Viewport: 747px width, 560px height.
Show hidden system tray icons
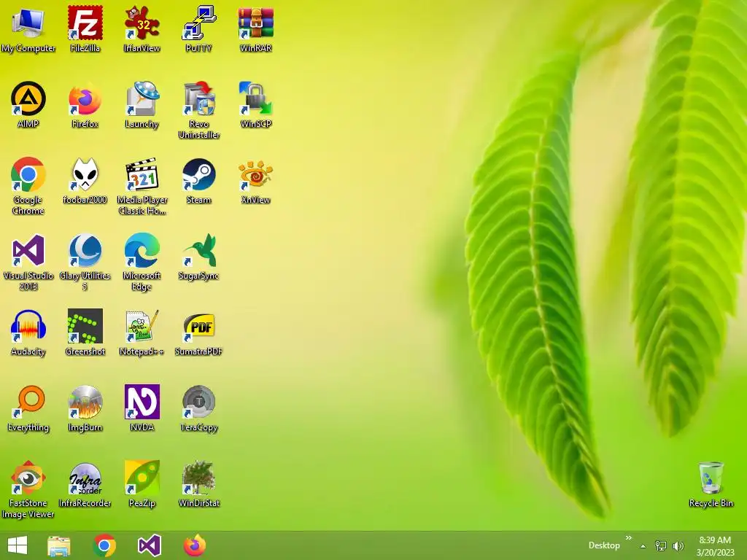point(643,546)
